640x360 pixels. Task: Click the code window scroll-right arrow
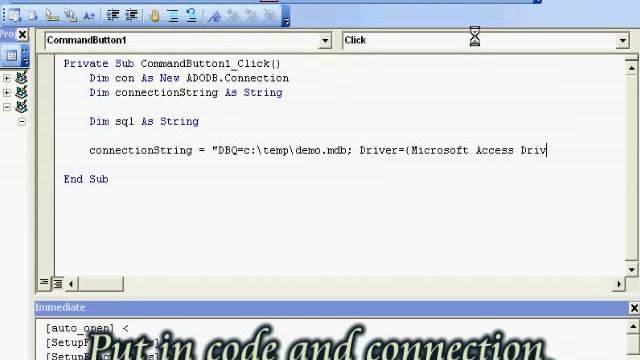[619, 284]
